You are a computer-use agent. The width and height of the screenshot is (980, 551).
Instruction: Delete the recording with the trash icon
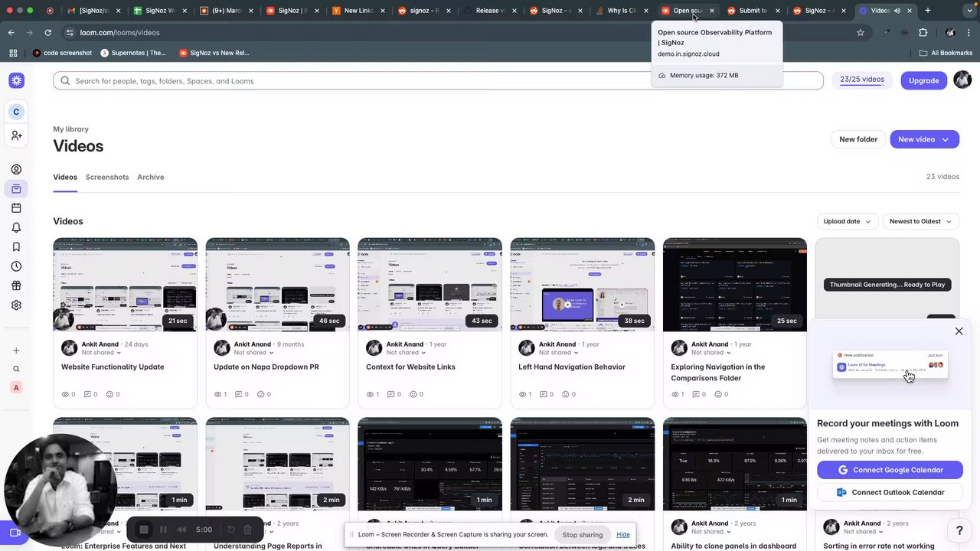coord(247,530)
